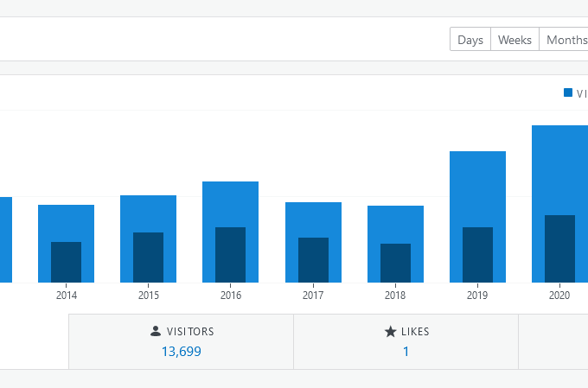The width and height of the screenshot is (588, 388).
Task: Click the 2018 dark visitors bar
Action: [x=395, y=263]
